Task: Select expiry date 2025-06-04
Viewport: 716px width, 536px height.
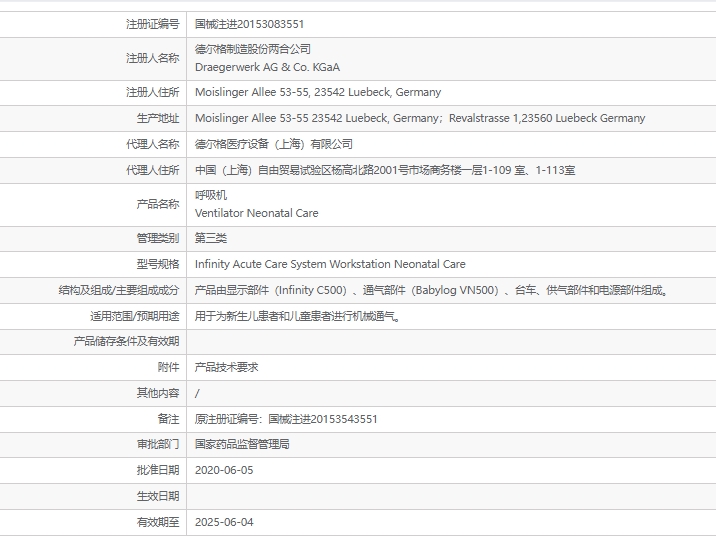Action: click(x=224, y=522)
